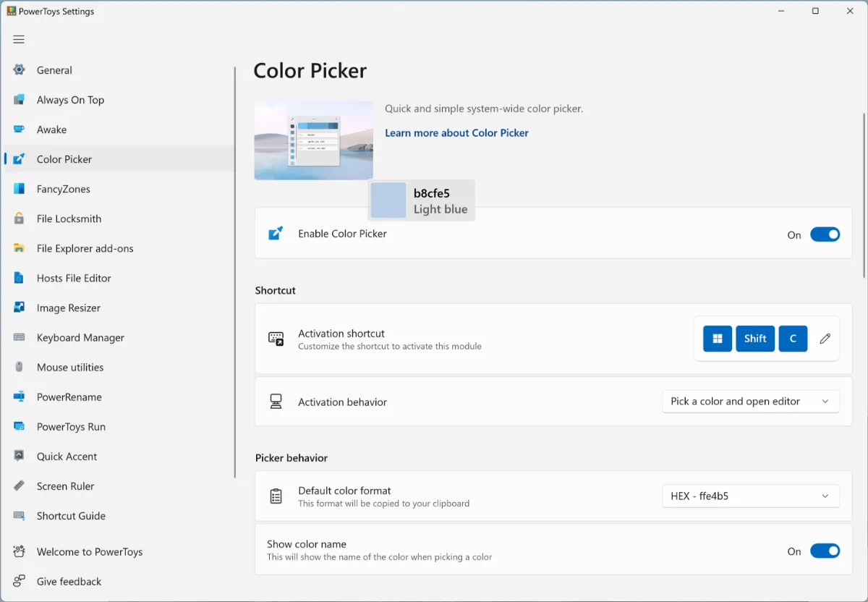Open the General settings page
The width and height of the screenshot is (868, 602).
54,70
